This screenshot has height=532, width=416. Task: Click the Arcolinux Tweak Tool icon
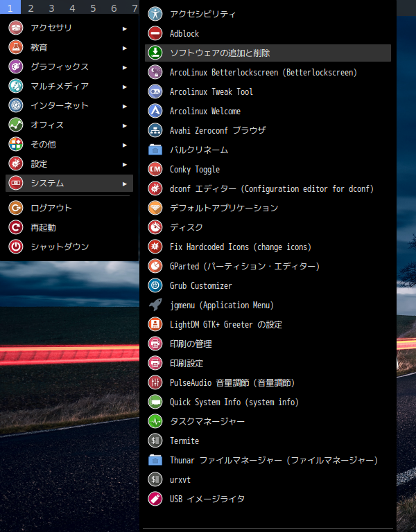(155, 91)
